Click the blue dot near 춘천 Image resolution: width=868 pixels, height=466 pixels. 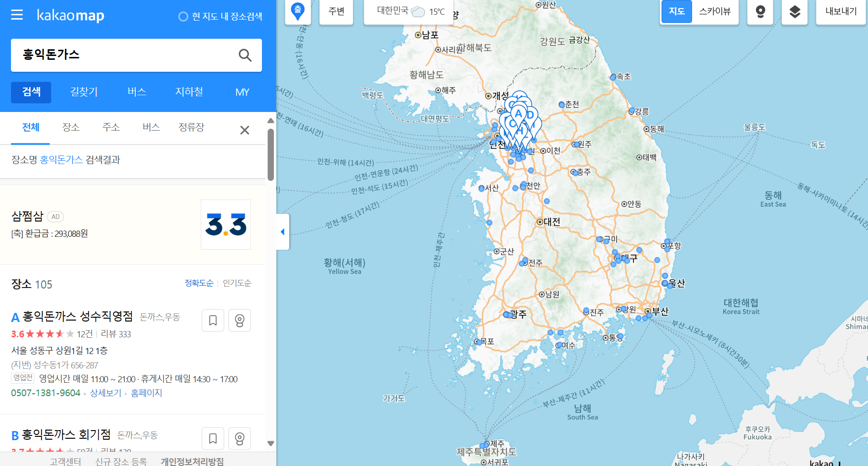tap(562, 104)
